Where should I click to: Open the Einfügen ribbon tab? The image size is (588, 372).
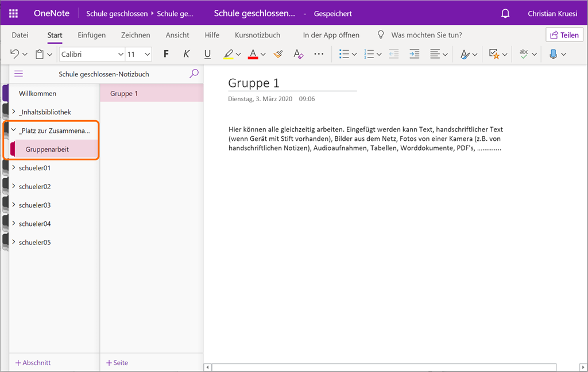(91, 35)
